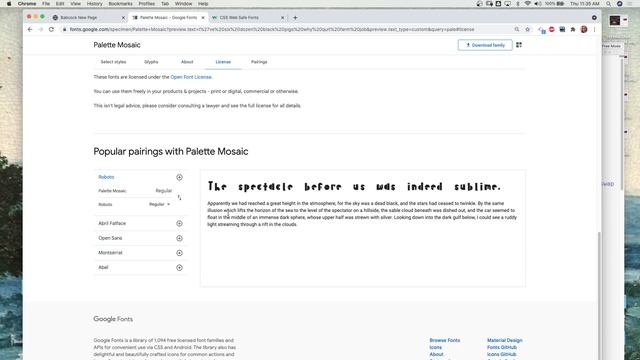Click the Download family button
Screen dimensions: 640x360
[x=485, y=45]
